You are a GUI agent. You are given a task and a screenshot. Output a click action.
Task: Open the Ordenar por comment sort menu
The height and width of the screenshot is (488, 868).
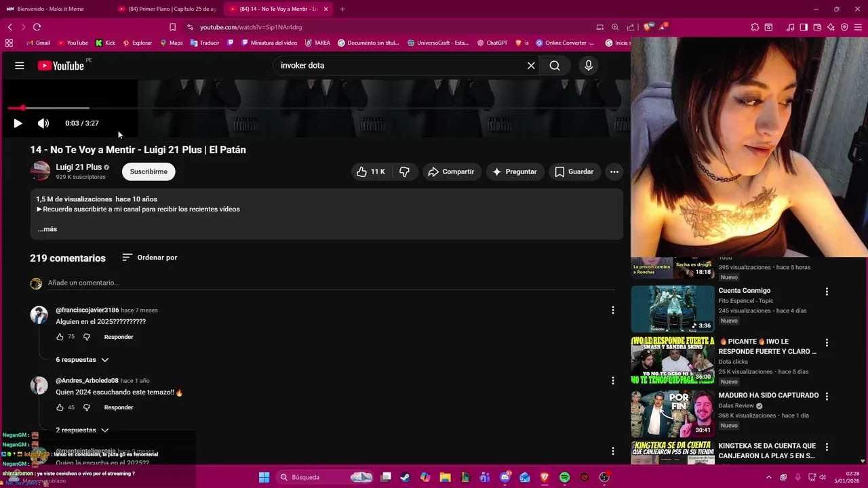tap(150, 258)
